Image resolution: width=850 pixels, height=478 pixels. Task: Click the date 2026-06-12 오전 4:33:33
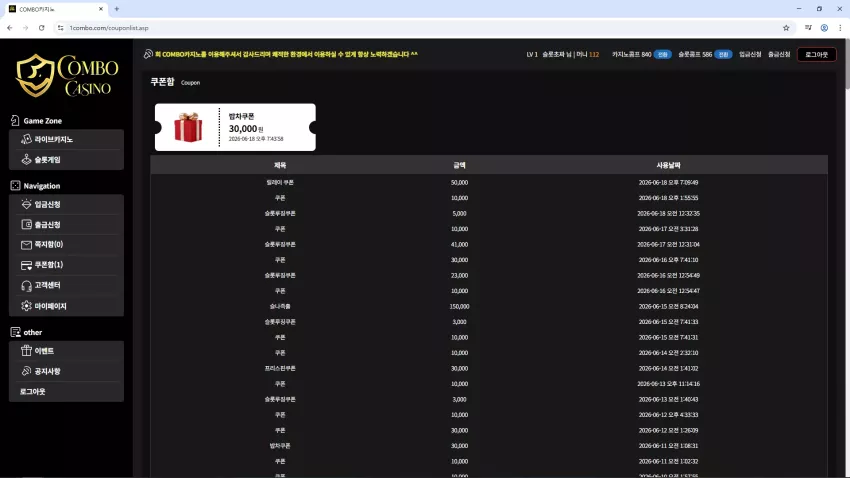coord(668,415)
